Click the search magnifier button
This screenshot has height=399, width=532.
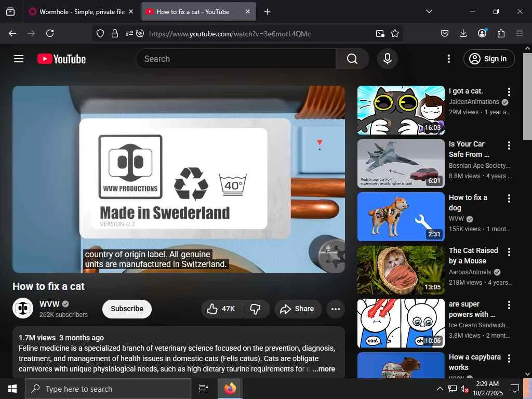(352, 59)
